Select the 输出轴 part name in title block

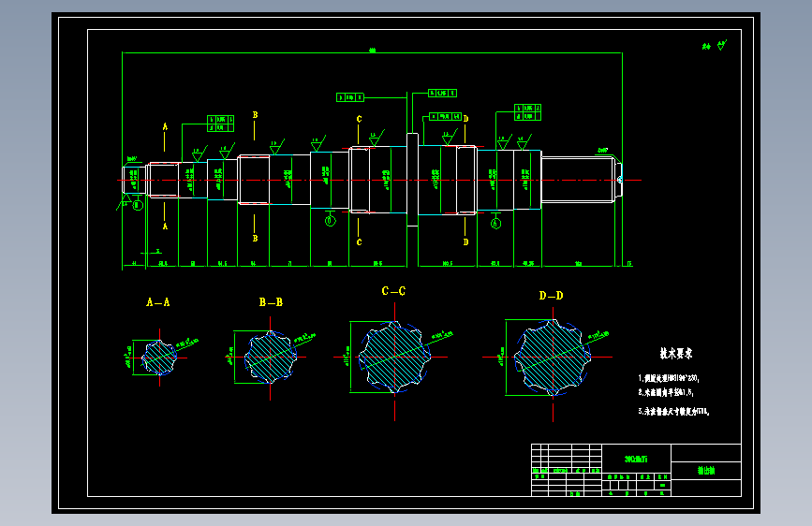click(x=706, y=471)
